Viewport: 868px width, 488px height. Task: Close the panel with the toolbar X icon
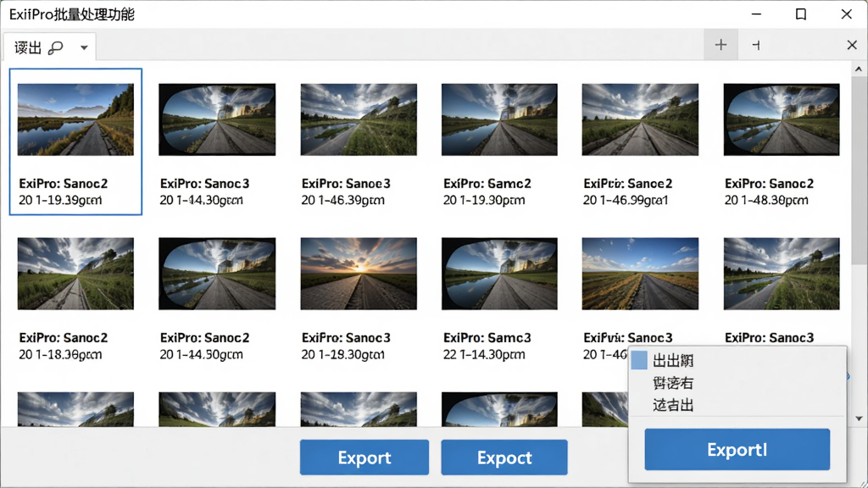[x=852, y=45]
